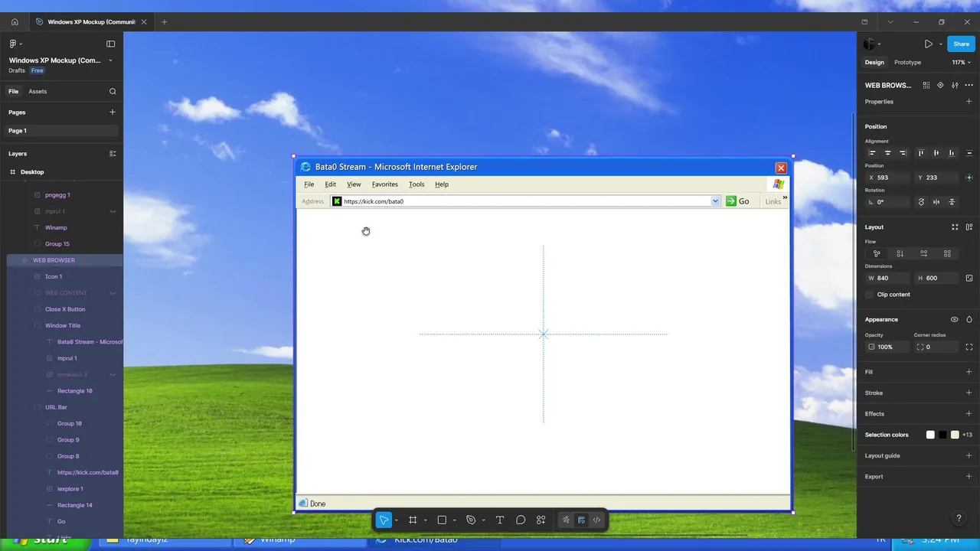Screen dimensions: 980x551
Task: Click the black selection color swatch
Action: coord(942,435)
